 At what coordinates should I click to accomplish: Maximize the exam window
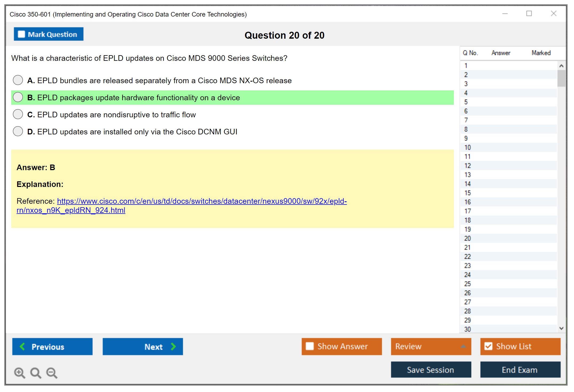pos(529,14)
